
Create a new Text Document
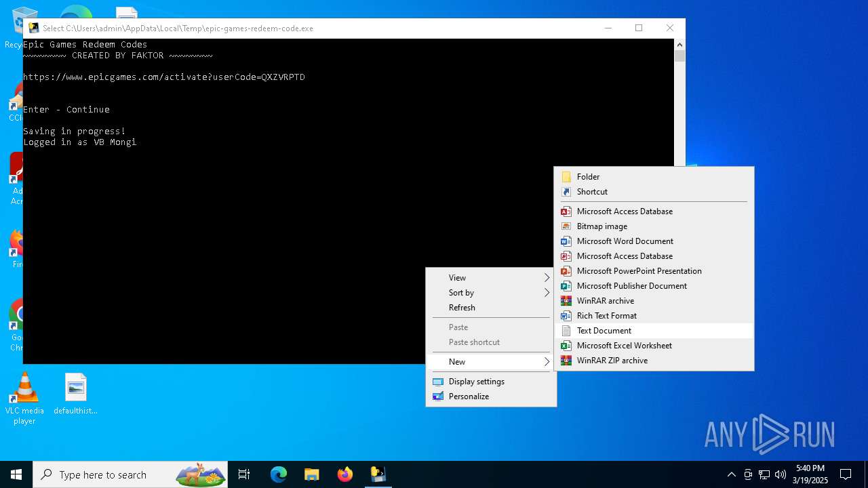(x=654, y=331)
